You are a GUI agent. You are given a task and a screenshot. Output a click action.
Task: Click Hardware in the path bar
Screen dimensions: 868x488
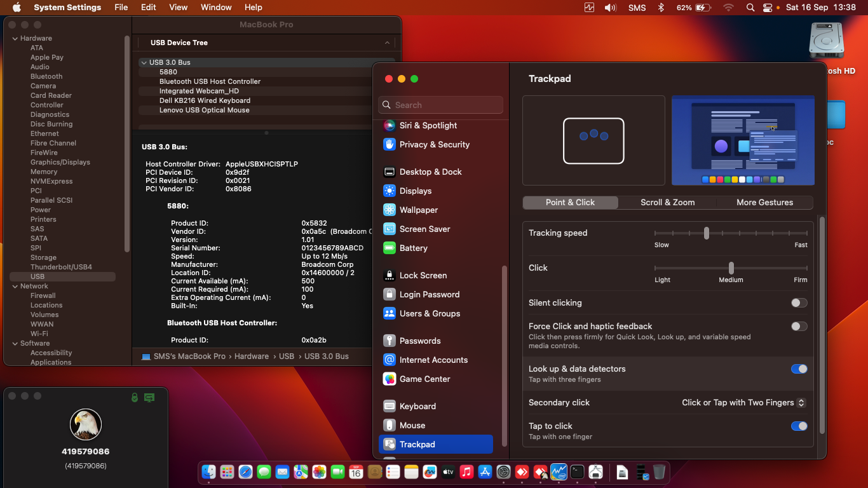coord(252,356)
